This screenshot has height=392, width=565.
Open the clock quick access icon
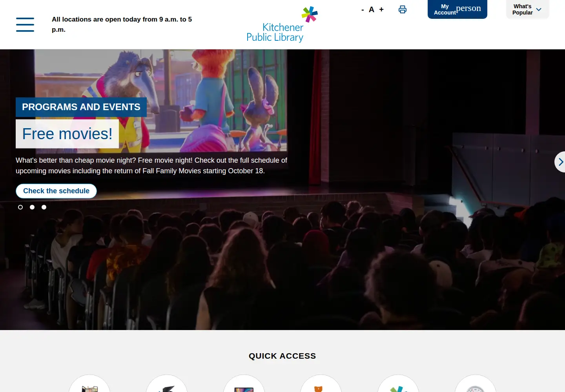point(476,384)
